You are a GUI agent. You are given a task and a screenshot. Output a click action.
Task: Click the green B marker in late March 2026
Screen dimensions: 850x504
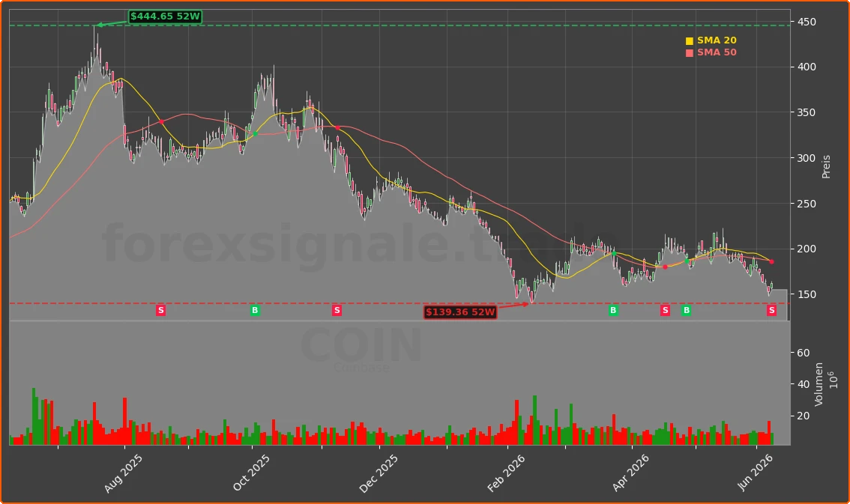(x=613, y=310)
